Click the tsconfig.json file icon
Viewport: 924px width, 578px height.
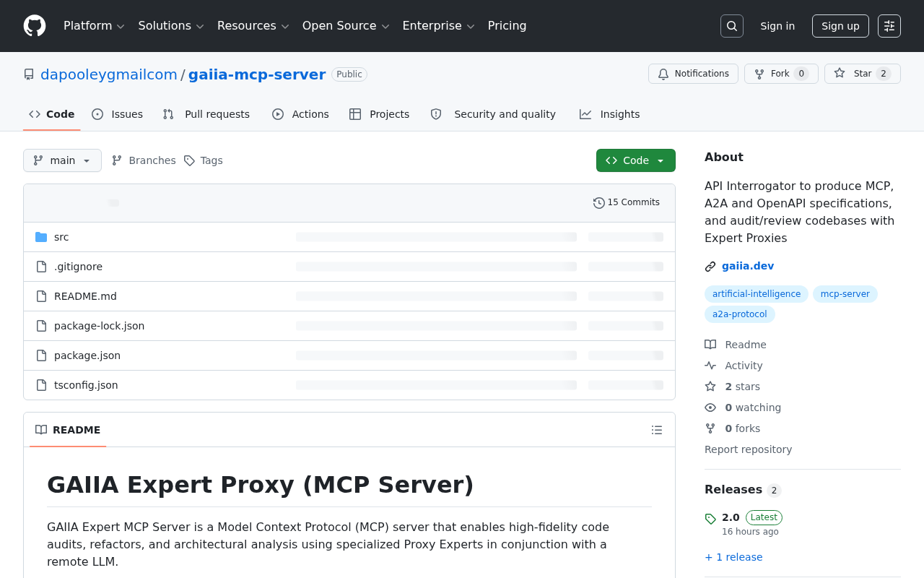[x=41, y=385]
